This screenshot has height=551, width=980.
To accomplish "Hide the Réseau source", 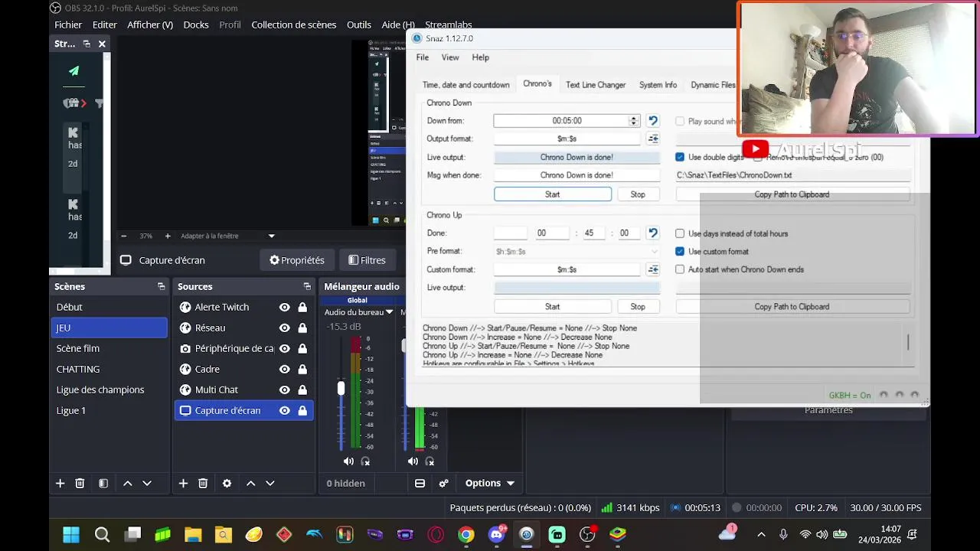I will (284, 328).
